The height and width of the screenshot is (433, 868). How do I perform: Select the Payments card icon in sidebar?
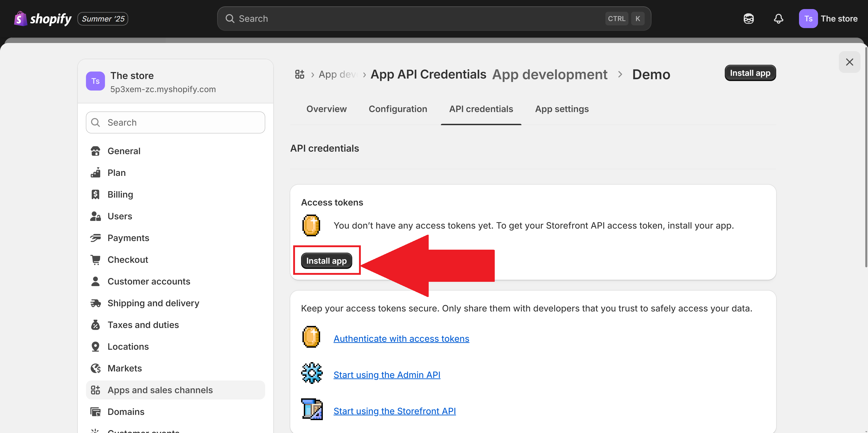[x=95, y=238]
